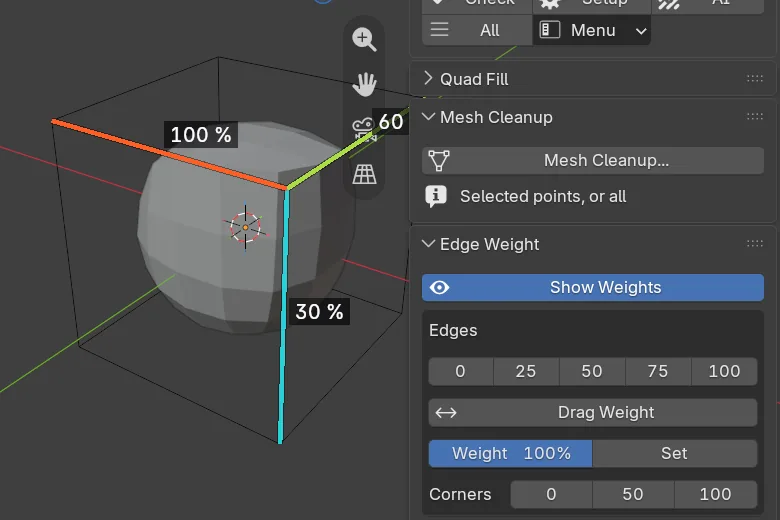Set Corners weight to 100
The width and height of the screenshot is (780, 520).
(x=715, y=494)
